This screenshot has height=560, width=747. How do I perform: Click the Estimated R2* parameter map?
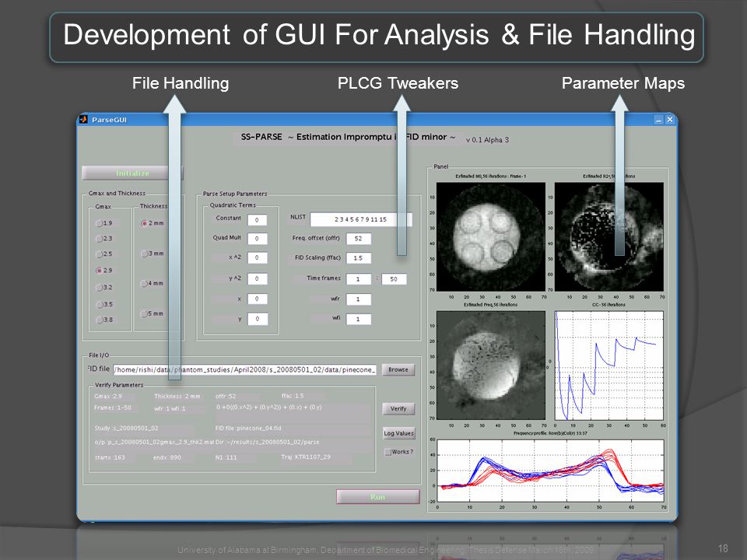coord(608,236)
